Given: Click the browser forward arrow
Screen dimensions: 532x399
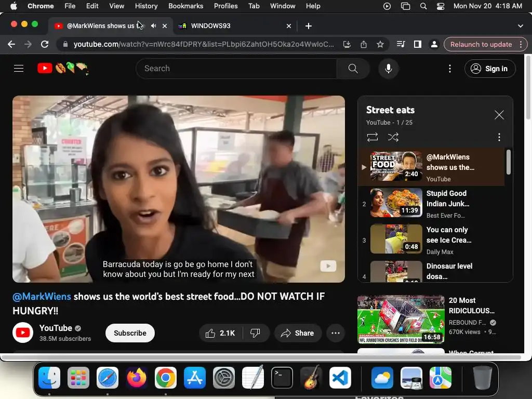Looking at the screenshot, I should pos(28,45).
